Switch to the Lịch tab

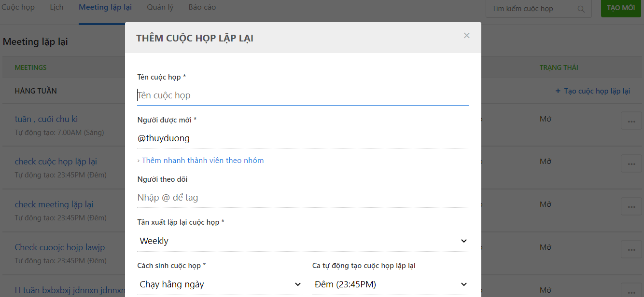pos(56,7)
